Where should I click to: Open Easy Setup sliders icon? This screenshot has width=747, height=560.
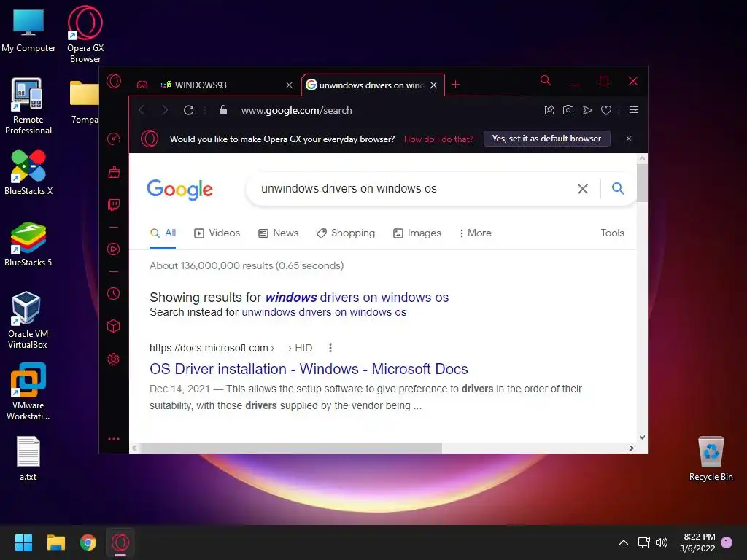click(634, 110)
